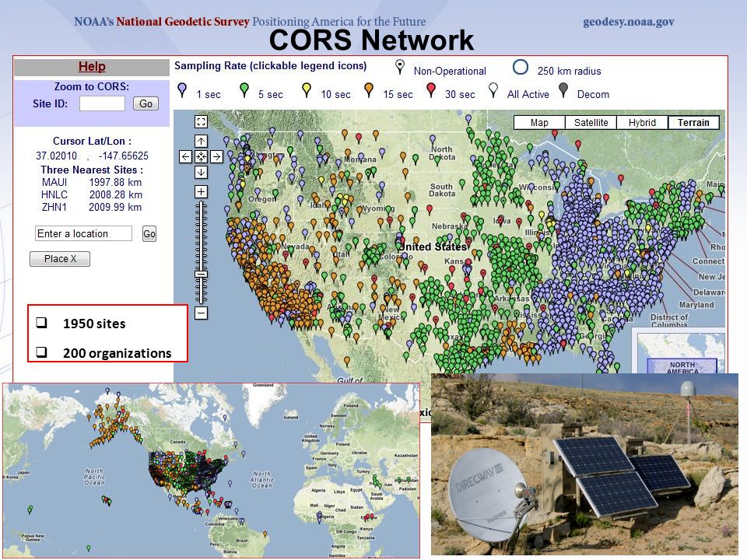Image resolution: width=747 pixels, height=560 pixels.
Task: Click the Non-Operational legend pin icon
Action: (x=400, y=67)
